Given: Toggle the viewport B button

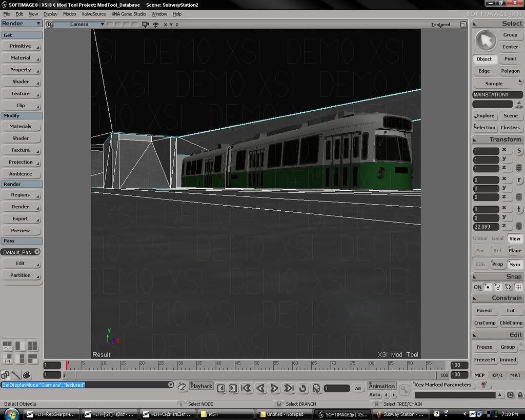Looking at the screenshot, I should click(49, 24).
